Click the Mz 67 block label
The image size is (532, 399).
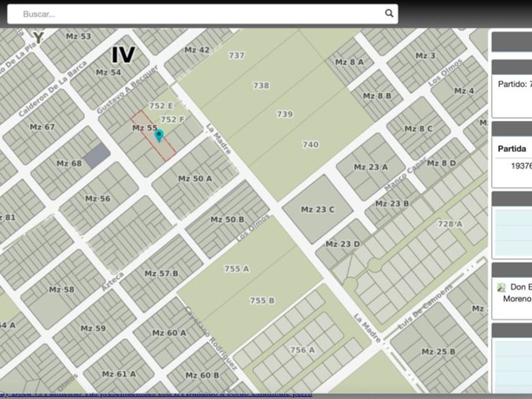[x=42, y=127]
